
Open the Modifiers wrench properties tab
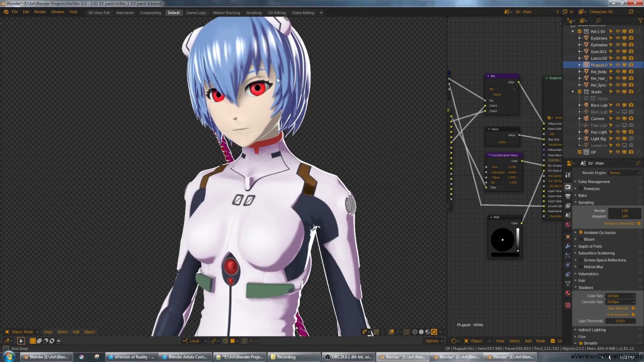click(x=568, y=246)
